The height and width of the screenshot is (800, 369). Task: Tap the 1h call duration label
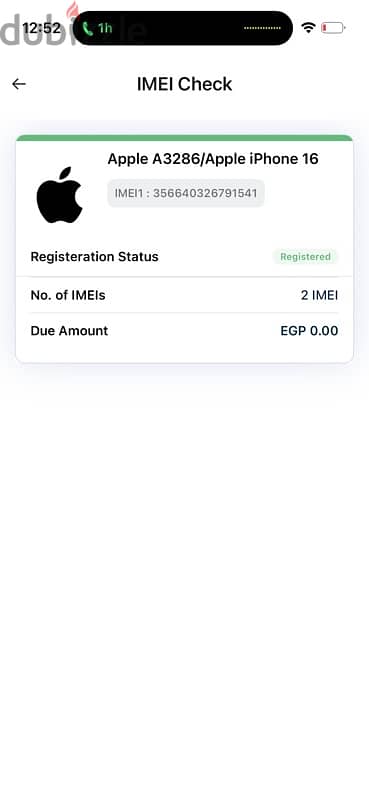[x=105, y=29]
